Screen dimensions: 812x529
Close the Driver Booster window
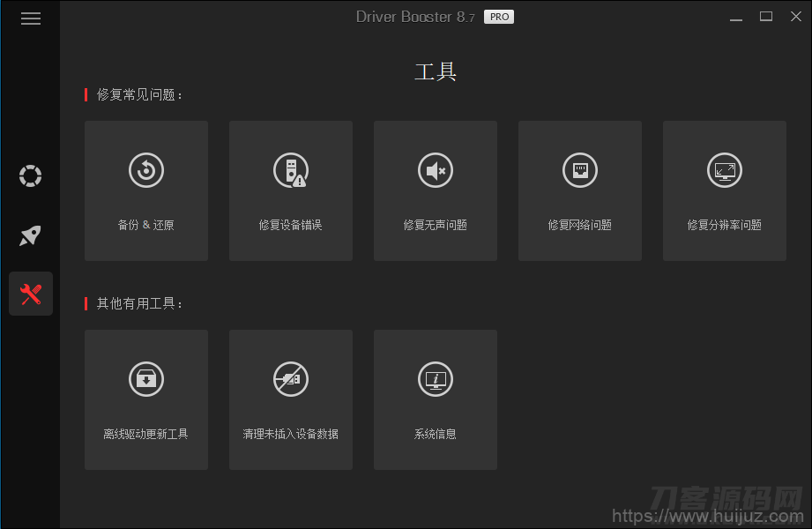pos(796,17)
